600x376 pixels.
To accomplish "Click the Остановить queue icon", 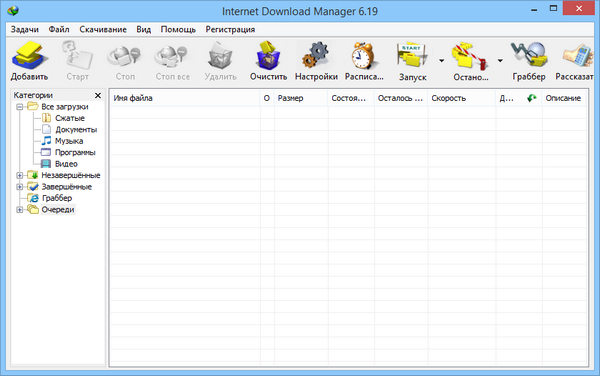I will pos(471,56).
